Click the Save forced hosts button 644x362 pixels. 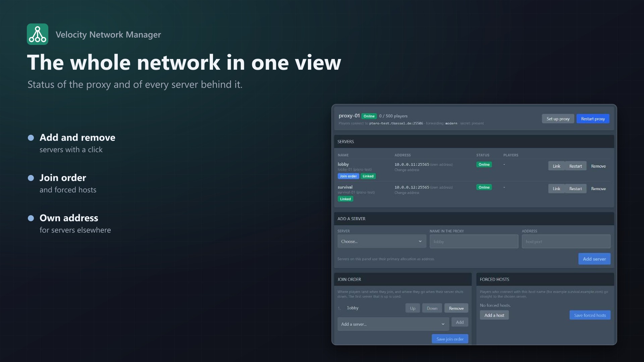coord(590,315)
